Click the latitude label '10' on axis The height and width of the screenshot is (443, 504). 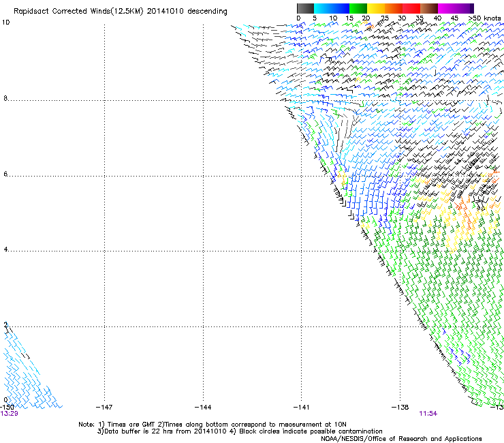click(x=5, y=22)
